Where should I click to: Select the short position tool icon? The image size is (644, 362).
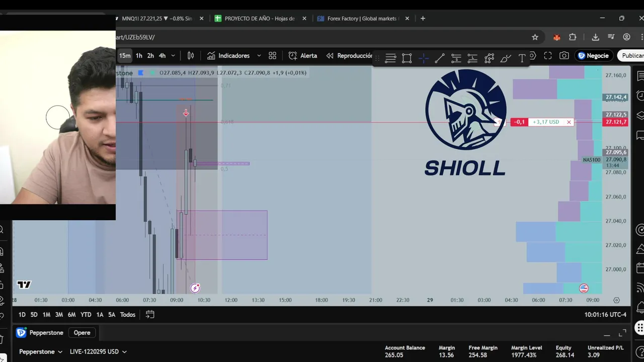(x=472, y=58)
